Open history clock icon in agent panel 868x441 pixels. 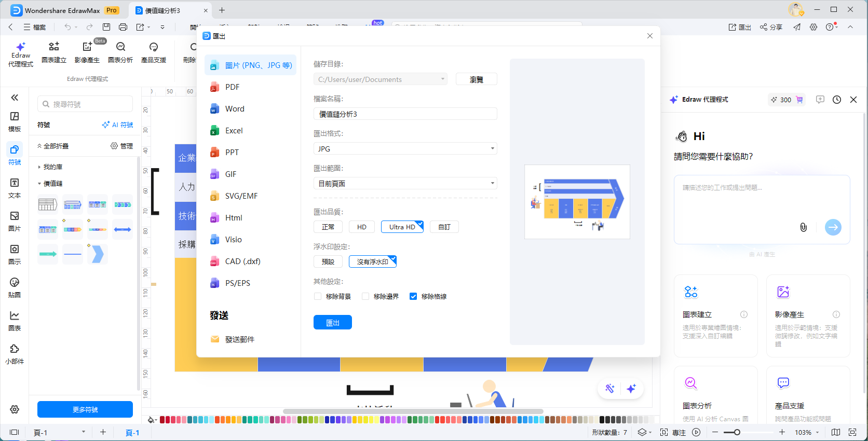click(x=837, y=100)
